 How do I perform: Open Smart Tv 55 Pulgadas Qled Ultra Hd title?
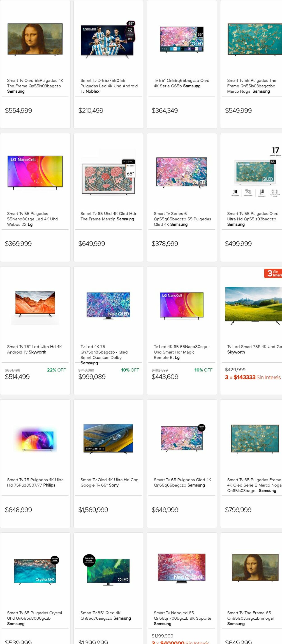point(252,219)
